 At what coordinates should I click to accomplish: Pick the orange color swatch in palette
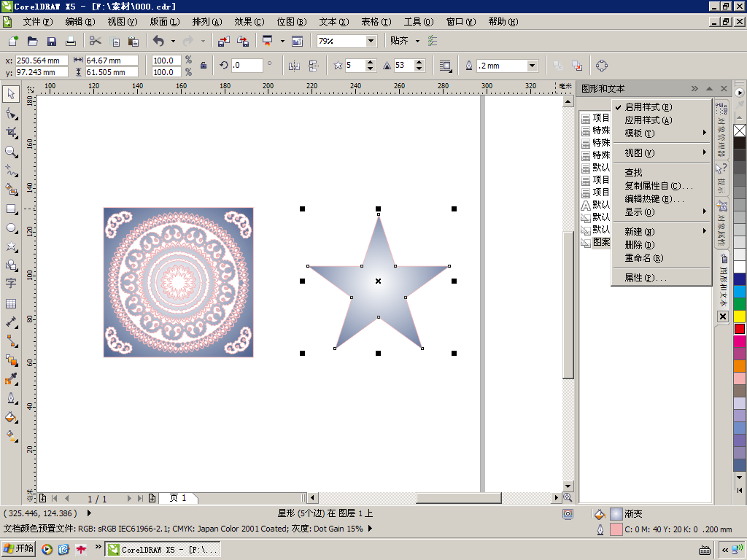[740, 366]
